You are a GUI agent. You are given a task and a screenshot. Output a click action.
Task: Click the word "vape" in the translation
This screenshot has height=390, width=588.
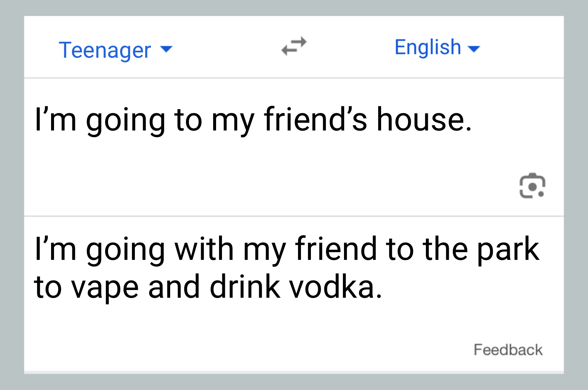105,287
